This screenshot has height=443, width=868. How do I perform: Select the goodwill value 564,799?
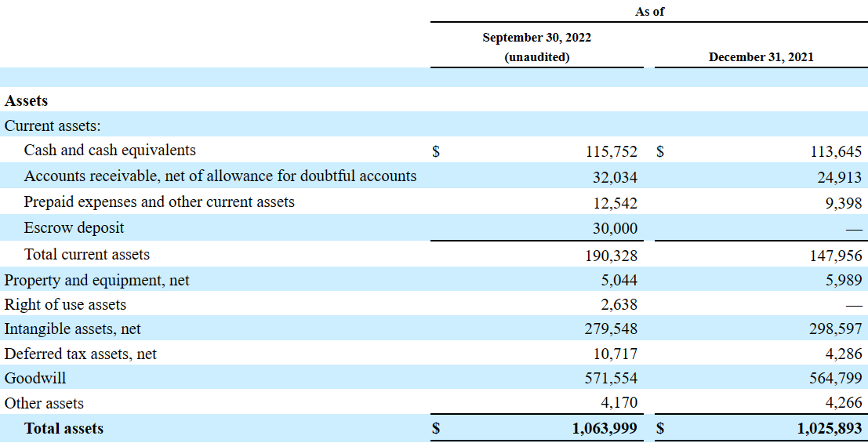836,378
